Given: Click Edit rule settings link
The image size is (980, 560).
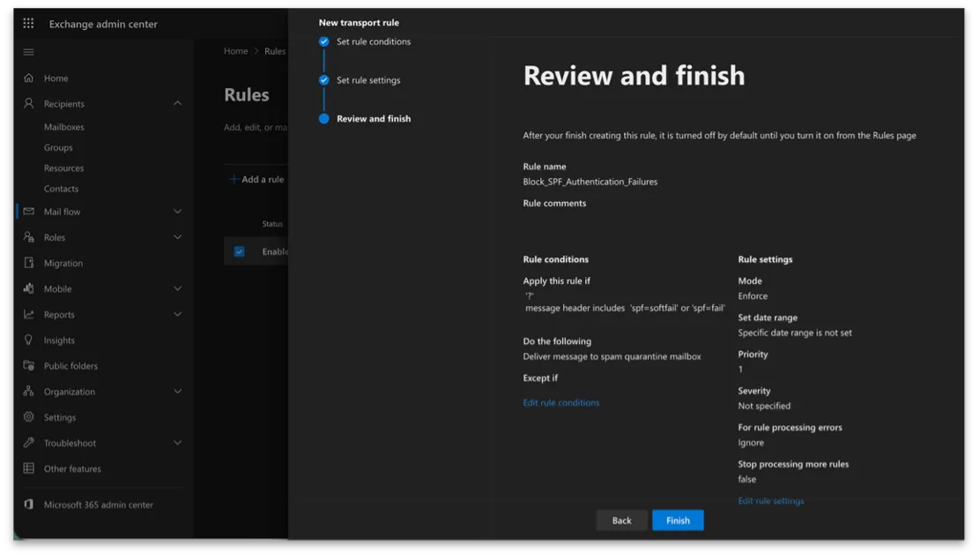Looking at the screenshot, I should pos(771,501).
